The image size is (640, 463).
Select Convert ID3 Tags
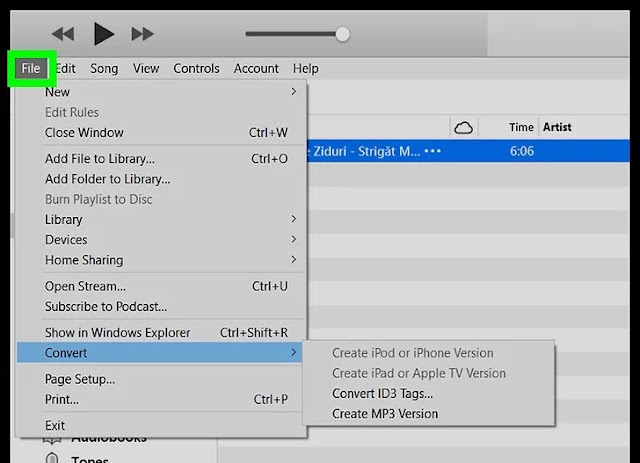pyautogui.click(x=429, y=393)
